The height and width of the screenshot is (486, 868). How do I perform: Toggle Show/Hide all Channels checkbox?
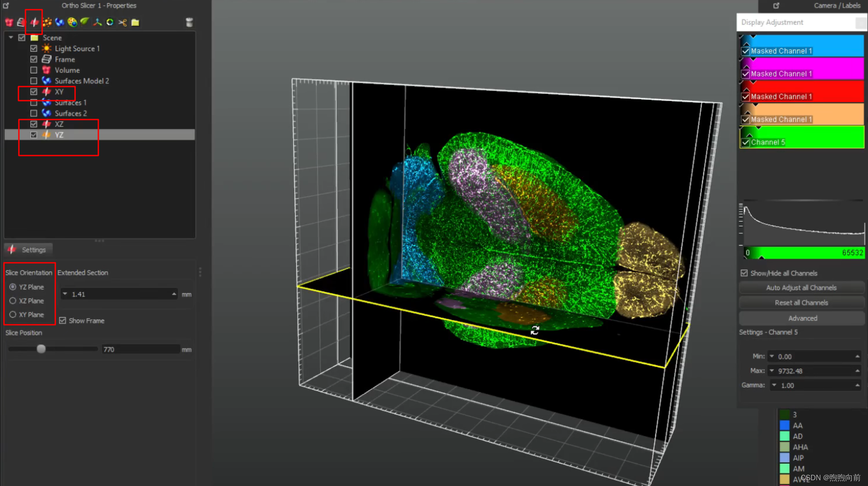click(744, 273)
